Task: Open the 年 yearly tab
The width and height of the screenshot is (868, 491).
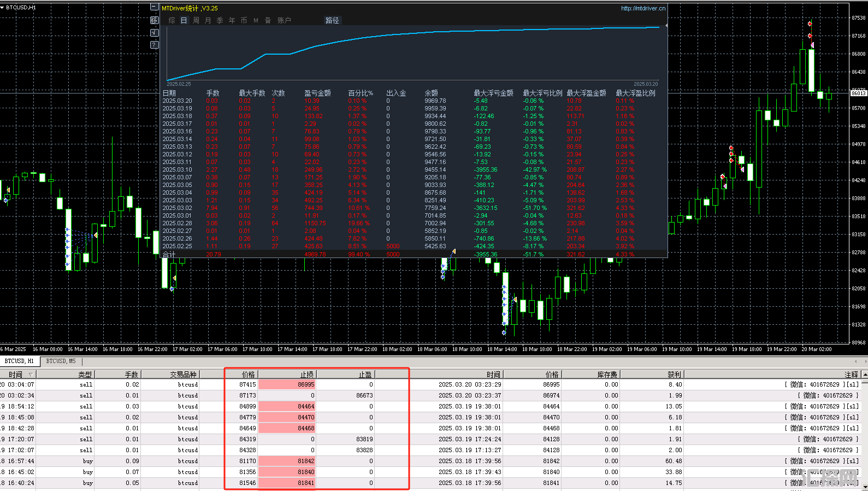Action: pos(232,20)
